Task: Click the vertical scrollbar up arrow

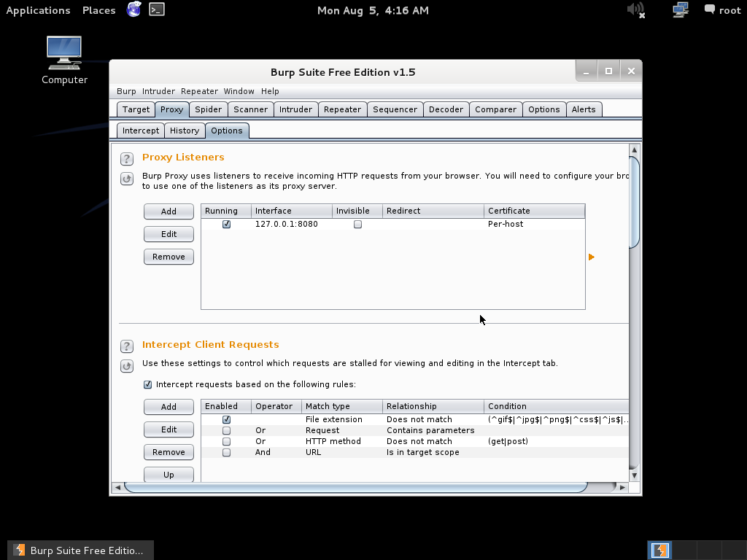Action: (634, 150)
